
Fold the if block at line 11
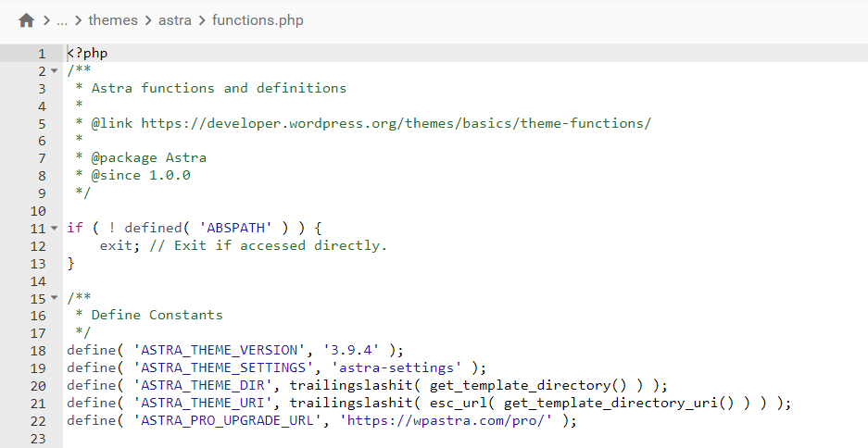(55, 228)
